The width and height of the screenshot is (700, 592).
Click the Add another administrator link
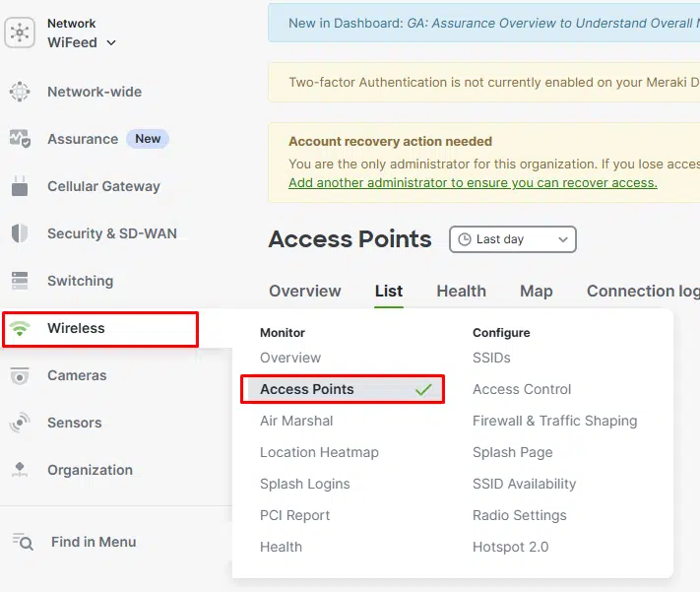point(473,183)
